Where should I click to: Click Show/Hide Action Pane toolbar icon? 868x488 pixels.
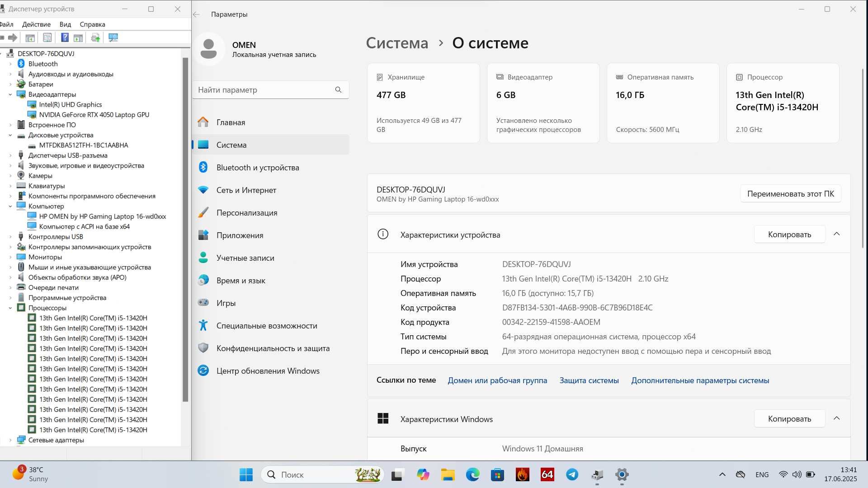point(78,38)
